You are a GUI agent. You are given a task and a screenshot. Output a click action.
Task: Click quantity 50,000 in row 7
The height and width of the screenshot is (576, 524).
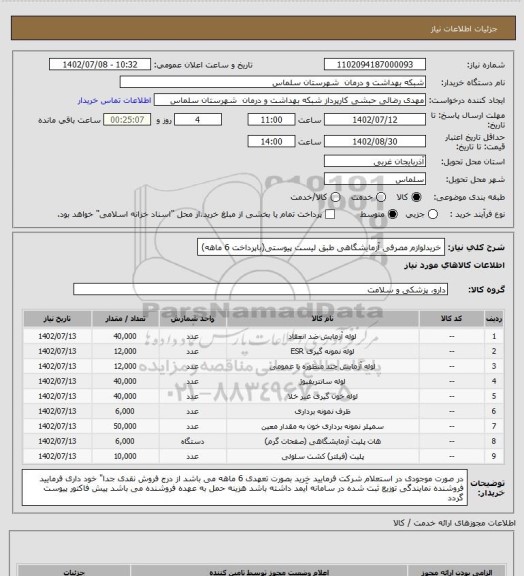coord(125,426)
